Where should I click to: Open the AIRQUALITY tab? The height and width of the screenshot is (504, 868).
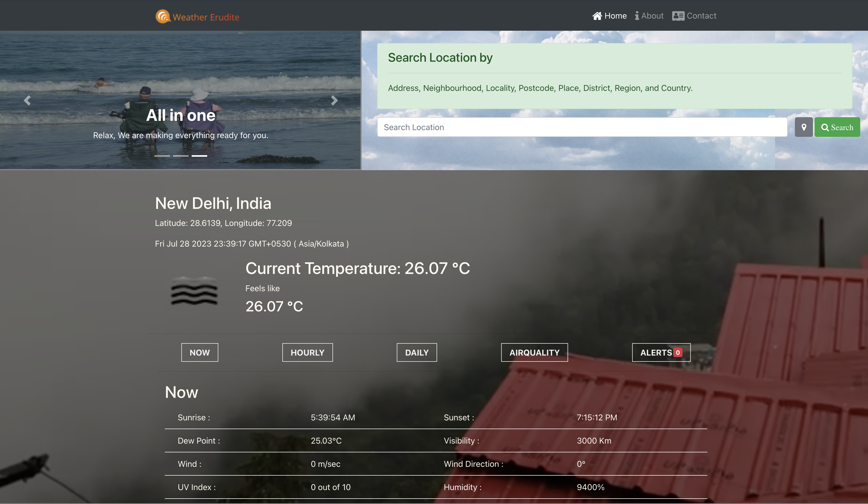pos(534,352)
